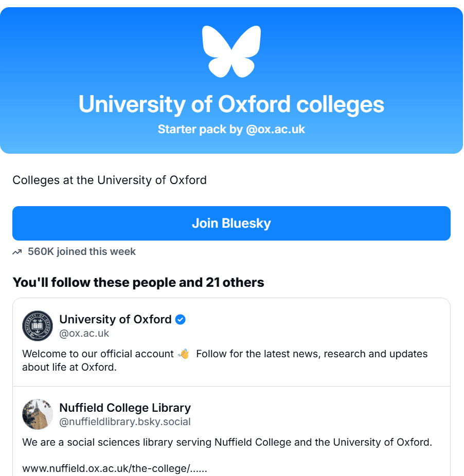Screen dimensions: 464x476
Task: Click the Bluesky butterfly logo
Action: click(231, 51)
